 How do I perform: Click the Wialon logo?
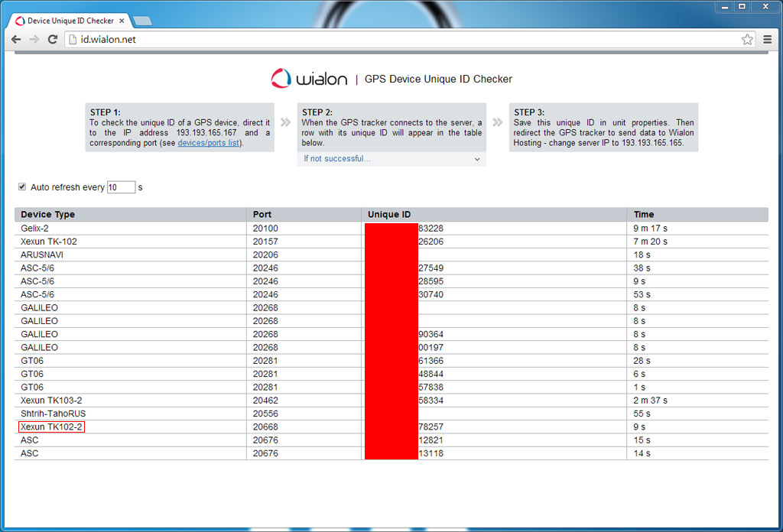click(x=309, y=79)
